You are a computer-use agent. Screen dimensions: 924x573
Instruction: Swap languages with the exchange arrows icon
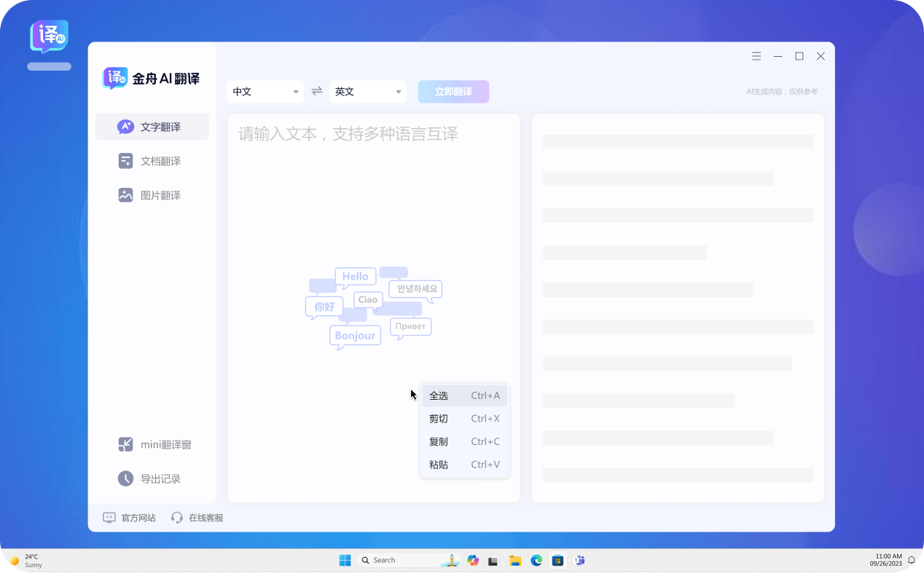tap(317, 91)
